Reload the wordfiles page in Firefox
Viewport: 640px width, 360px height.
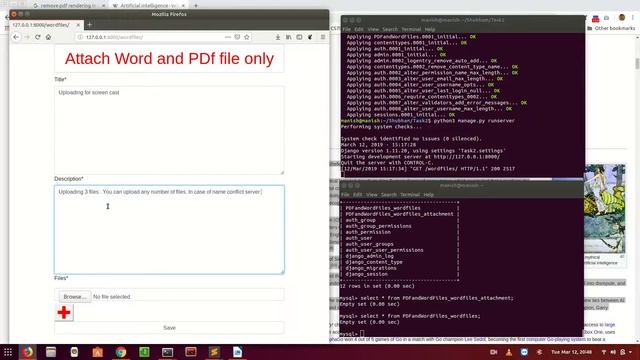(x=38, y=37)
